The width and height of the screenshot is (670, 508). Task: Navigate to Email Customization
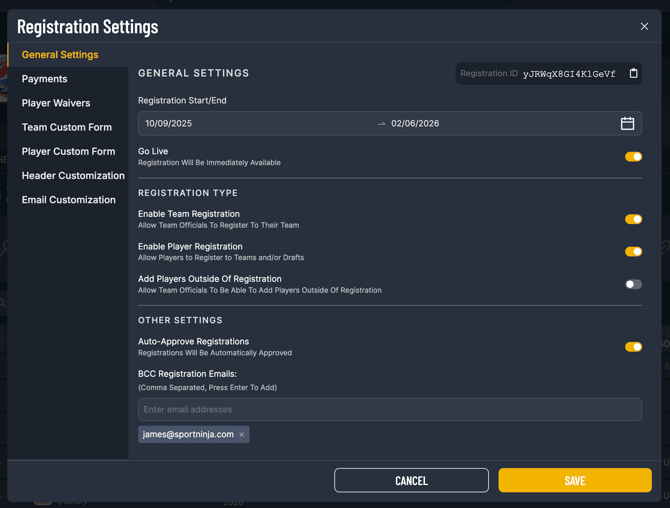click(x=69, y=200)
